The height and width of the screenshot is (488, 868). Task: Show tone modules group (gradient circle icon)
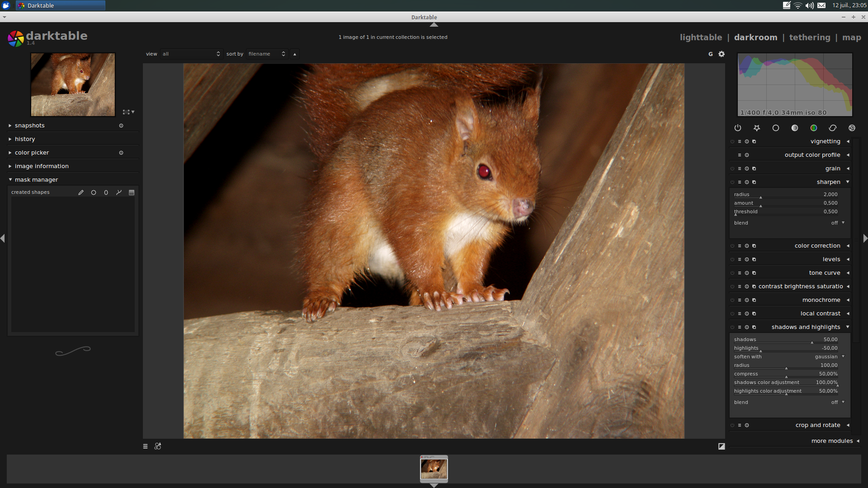pyautogui.click(x=795, y=128)
